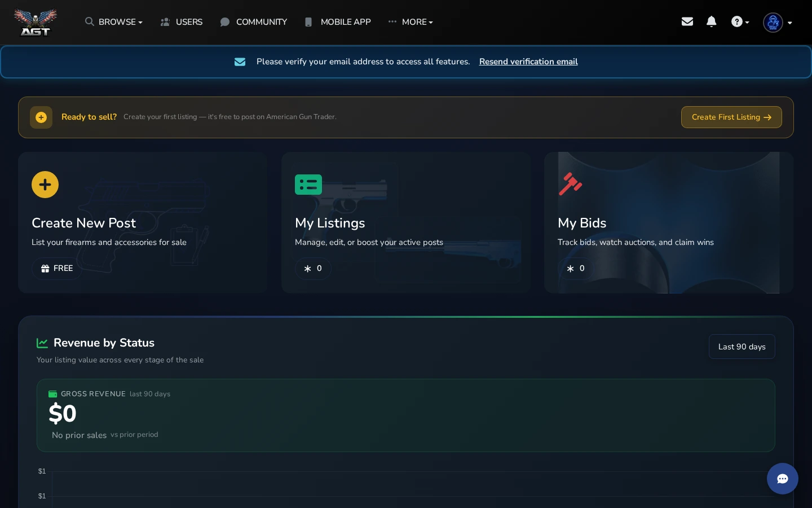Click Resend verification email link
This screenshot has height=508, width=812.
(x=528, y=62)
